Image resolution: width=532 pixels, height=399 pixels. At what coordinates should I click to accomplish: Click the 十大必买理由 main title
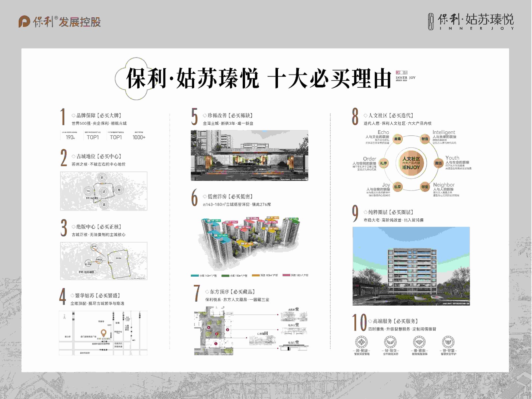click(x=330, y=78)
